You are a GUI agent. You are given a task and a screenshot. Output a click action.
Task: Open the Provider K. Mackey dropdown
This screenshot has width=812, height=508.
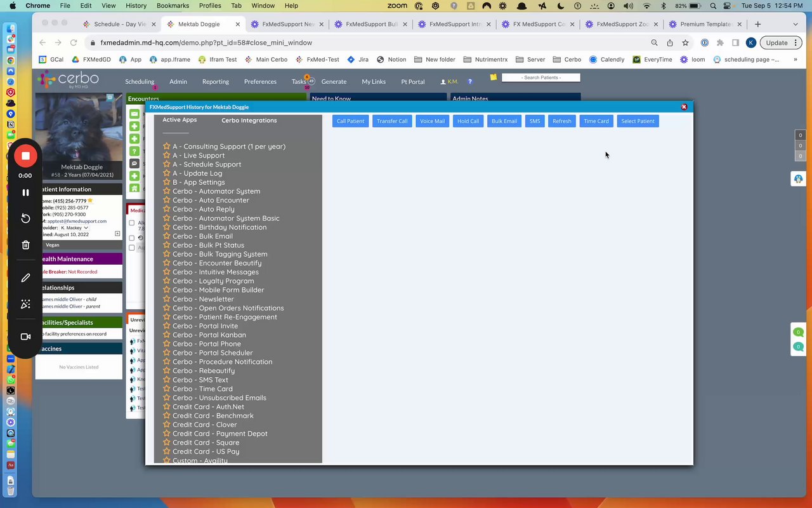75,227
